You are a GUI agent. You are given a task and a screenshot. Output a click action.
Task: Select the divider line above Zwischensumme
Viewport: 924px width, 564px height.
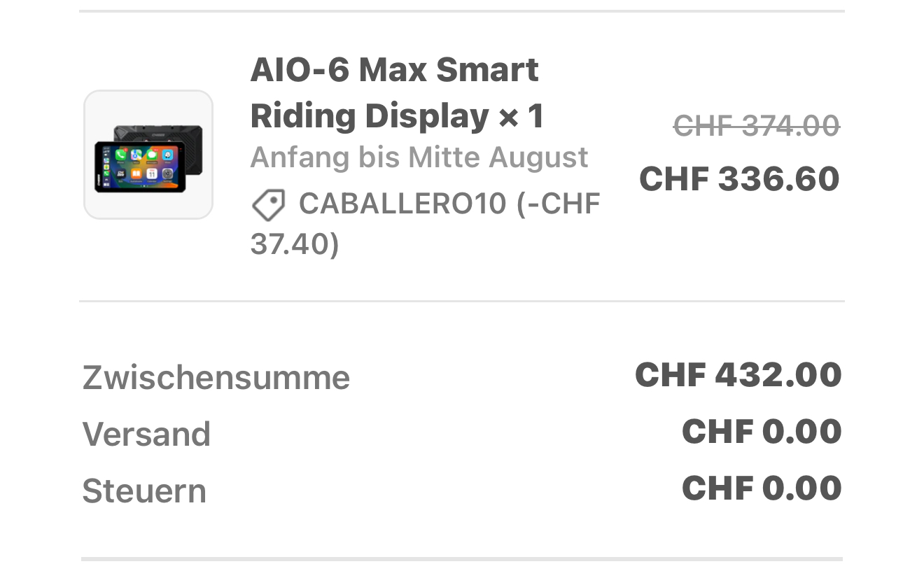[462, 302]
